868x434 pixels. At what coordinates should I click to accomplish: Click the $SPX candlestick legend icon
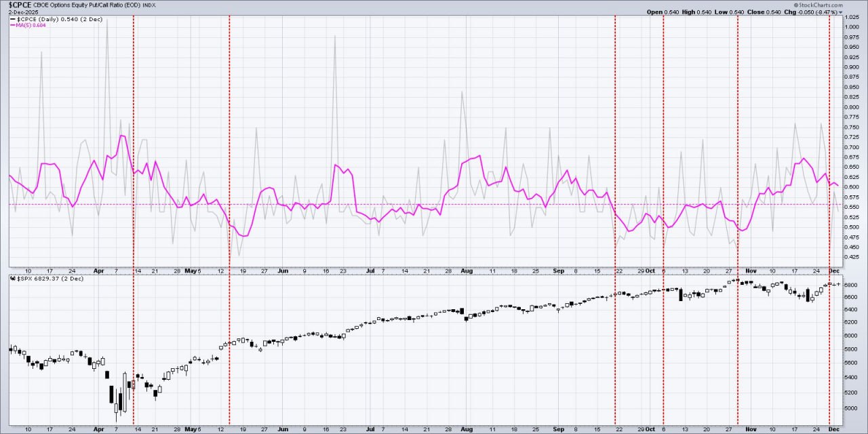tap(12, 279)
